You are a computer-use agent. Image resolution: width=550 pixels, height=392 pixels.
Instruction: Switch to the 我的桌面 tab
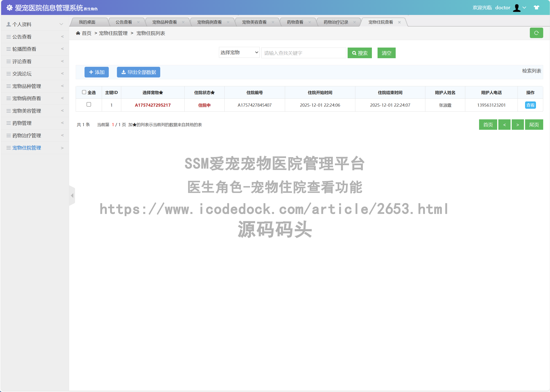click(x=87, y=22)
